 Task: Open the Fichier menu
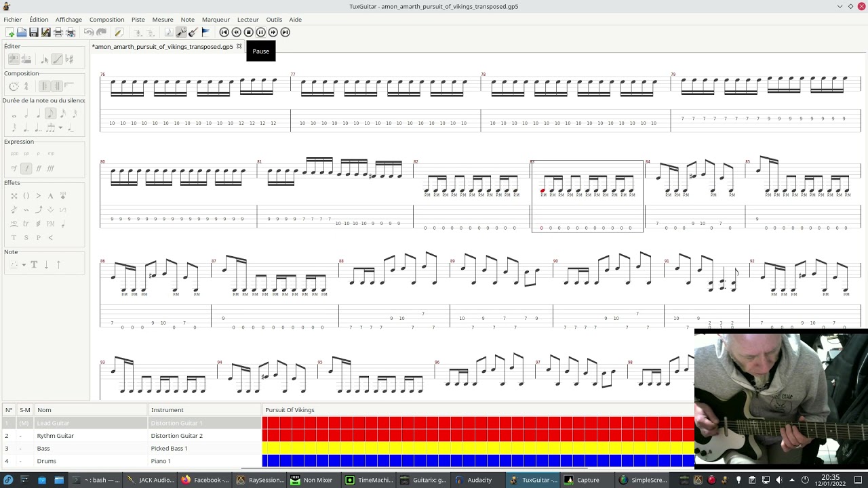12,20
